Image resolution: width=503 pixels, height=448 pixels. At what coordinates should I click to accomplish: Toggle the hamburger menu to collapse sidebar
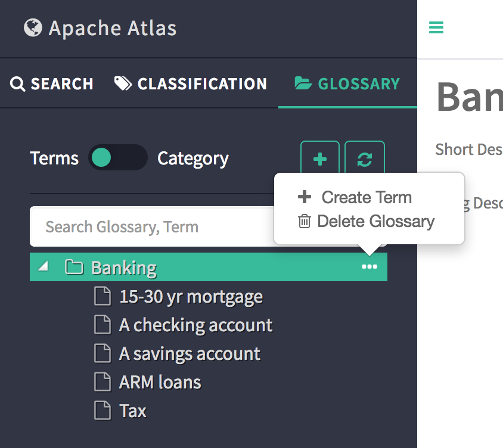click(x=436, y=27)
